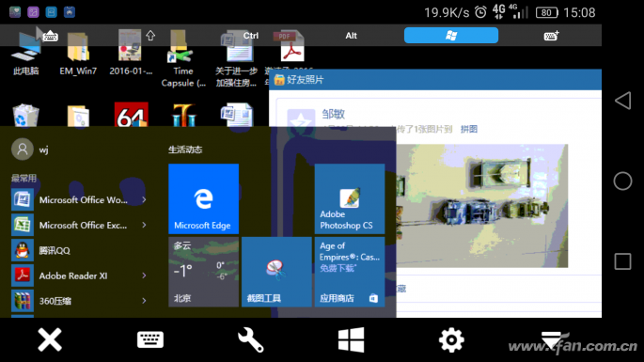Expand the 360压缩 jump list arrow
This screenshot has width=644, height=362.
point(144,301)
